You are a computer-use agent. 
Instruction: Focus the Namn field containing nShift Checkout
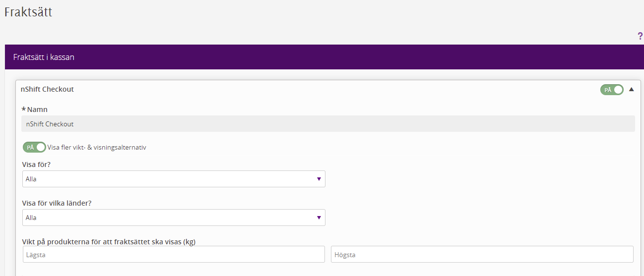(328, 124)
